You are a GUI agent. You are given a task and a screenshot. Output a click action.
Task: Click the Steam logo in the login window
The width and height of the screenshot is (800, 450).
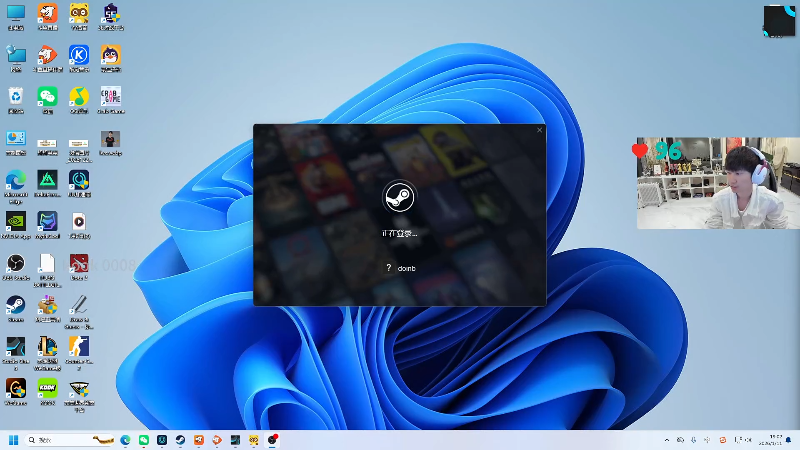pos(399,197)
